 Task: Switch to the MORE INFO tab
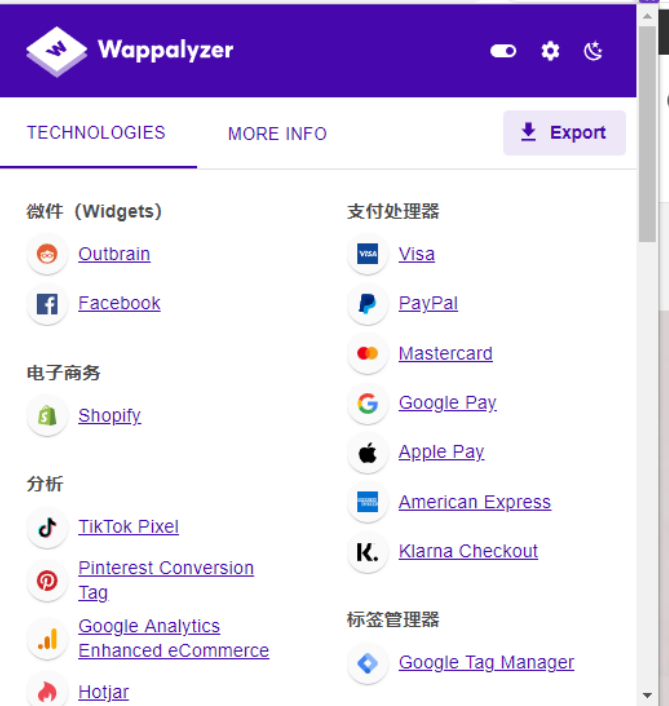277,134
